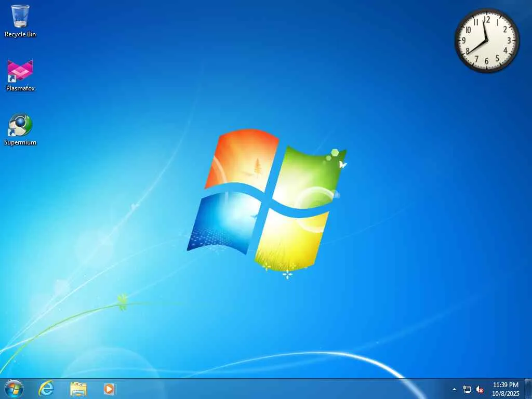Click the Supermium text label
The width and height of the screenshot is (532, 399).
[x=20, y=142]
